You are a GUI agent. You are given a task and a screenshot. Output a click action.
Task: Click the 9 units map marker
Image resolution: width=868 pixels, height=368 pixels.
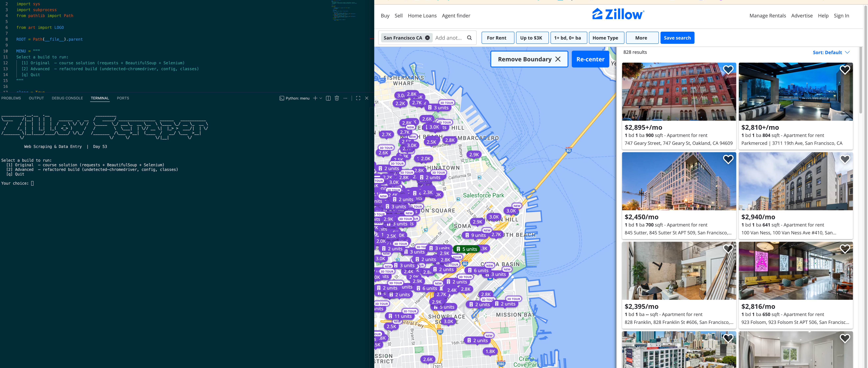click(475, 235)
